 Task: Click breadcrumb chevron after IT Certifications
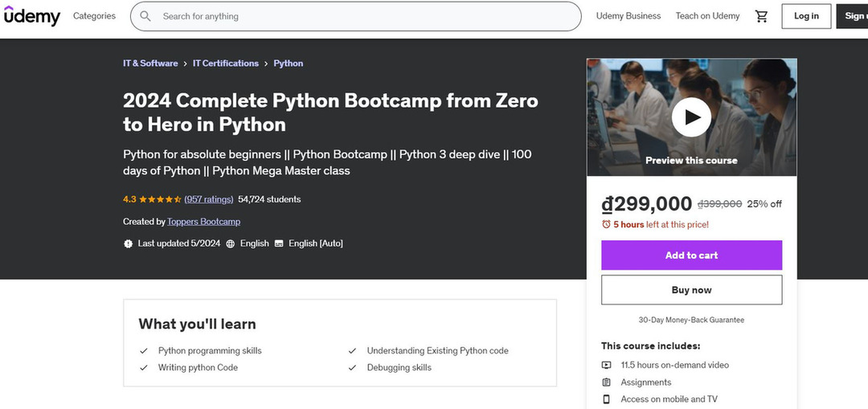point(266,63)
